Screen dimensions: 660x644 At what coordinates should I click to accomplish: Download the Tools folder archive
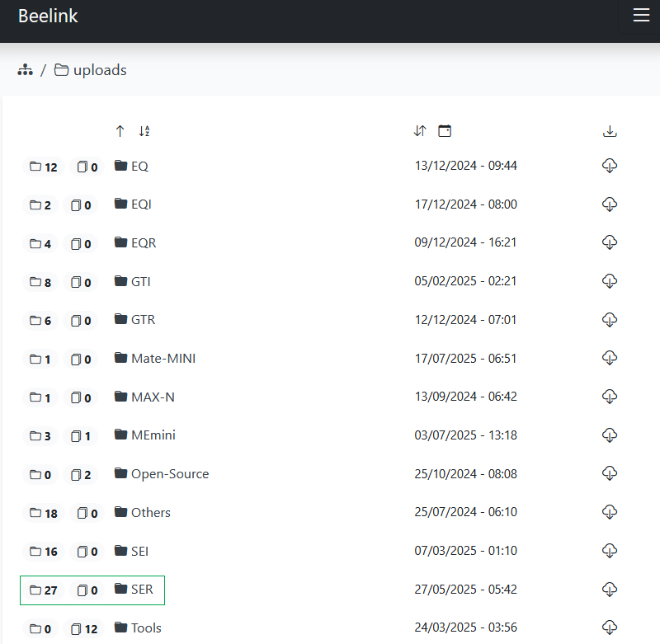(x=610, y=628)
